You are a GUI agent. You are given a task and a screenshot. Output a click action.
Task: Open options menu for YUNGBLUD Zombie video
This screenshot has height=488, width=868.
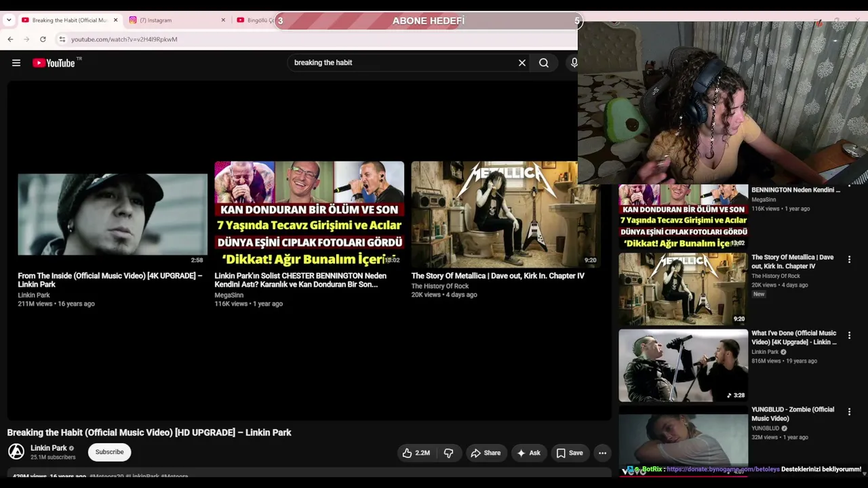pyautogui.click(x=849, y=411)
